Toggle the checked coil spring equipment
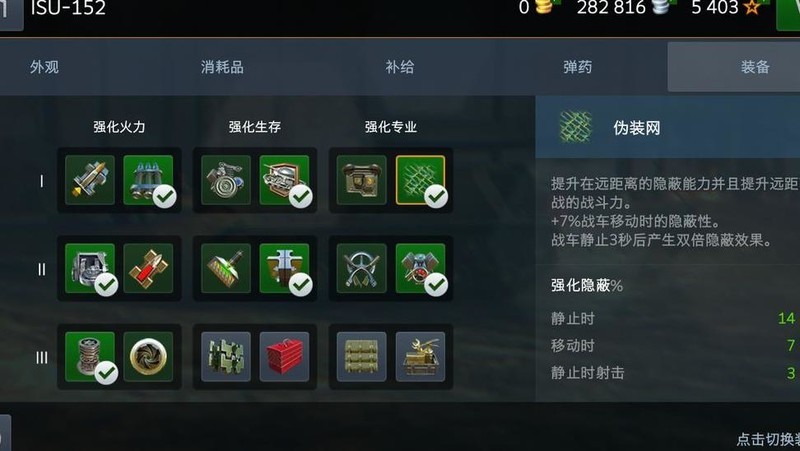Viewport: 800px width, 451px height. pyautogui.click(x=90, y=357)
